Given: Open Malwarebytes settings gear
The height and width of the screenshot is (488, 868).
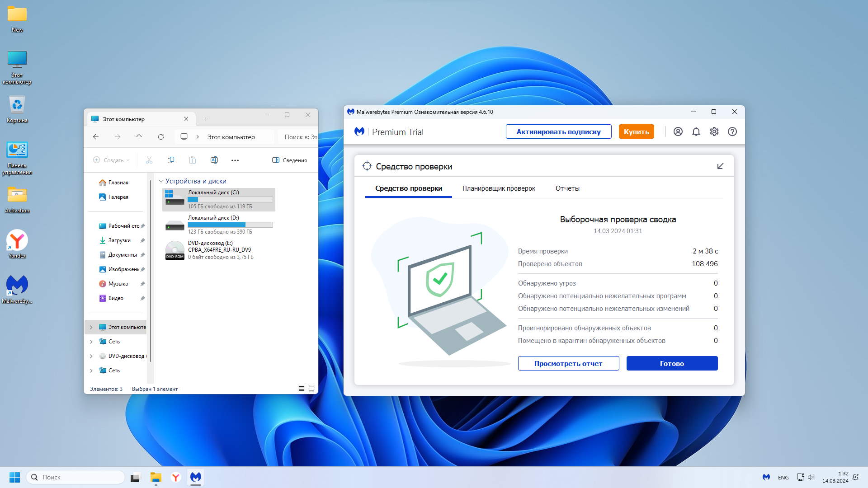Looking at the screenshot, I should [714, 131].
